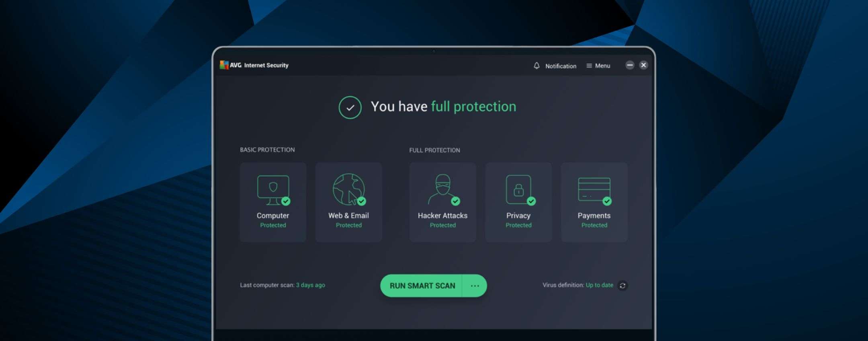Click the AVG logo icon
The height and width of the screenshot is (341, 868).
pos(224,65)
